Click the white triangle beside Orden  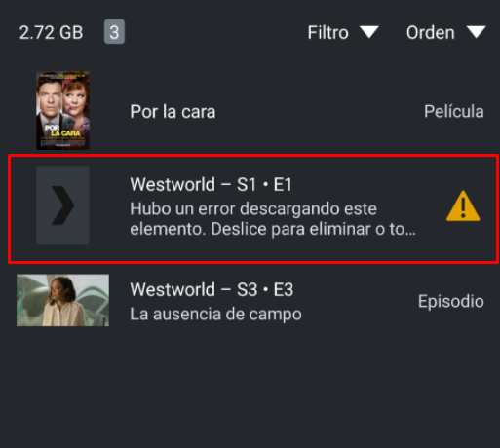point(476,32)
